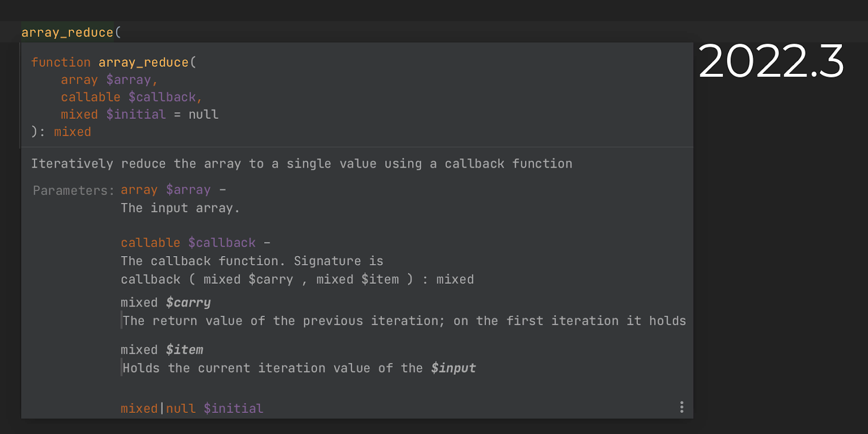The height and width of the screenshot is (434, 868).
Task: Click the mixed $item parameter label
Action: point(162,349)
